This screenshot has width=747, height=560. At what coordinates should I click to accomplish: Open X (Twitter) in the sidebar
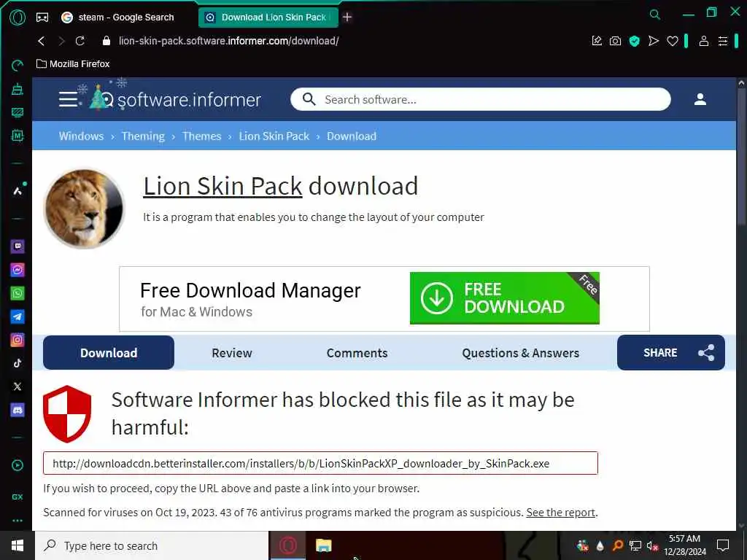pyautogui.click(x=18, y=386)
